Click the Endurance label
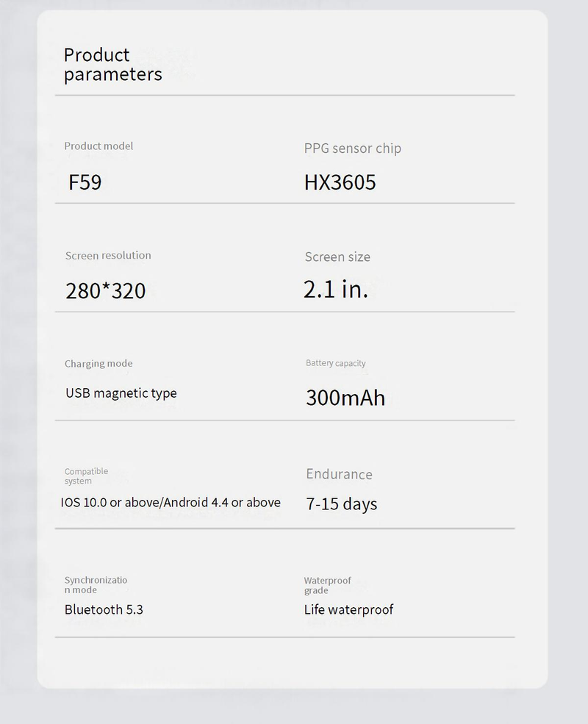Image resolution: width=588 pixels, height=724 pixels. pos(339,474)
